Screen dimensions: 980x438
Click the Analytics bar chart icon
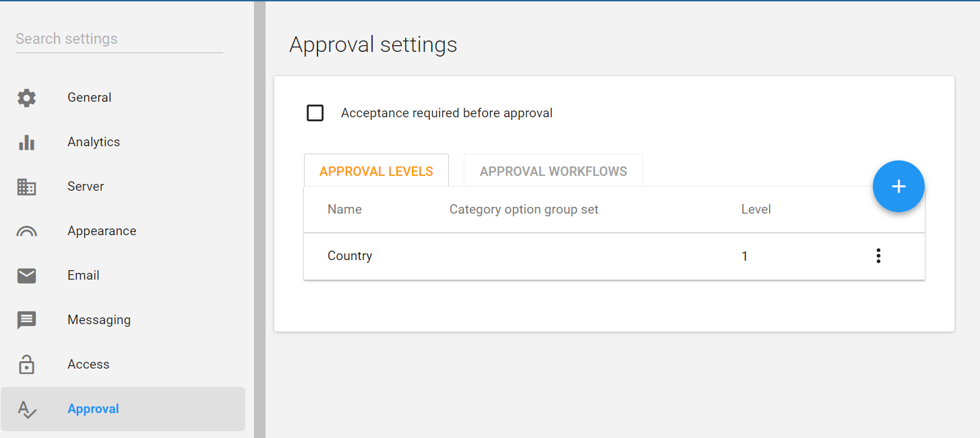point(26,142)
